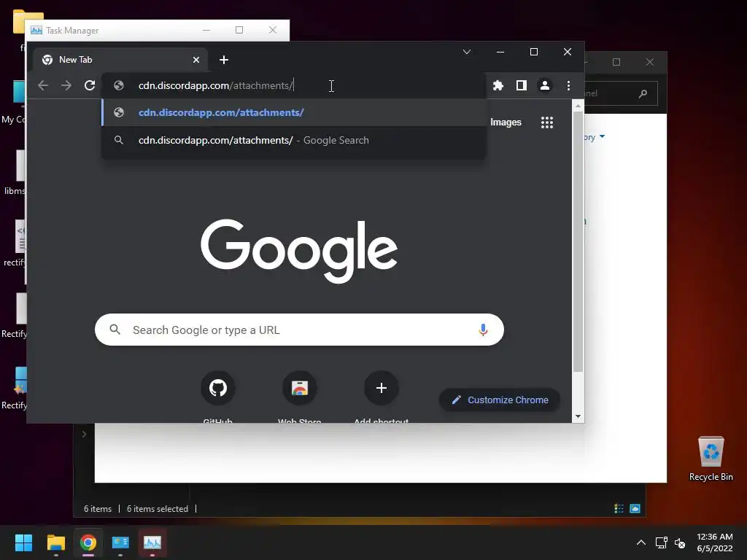This screenshot has height=560, width=747.
Task: Open Chrome profile avatar menu
Action: pyautogui.click(x=544, y=86)
